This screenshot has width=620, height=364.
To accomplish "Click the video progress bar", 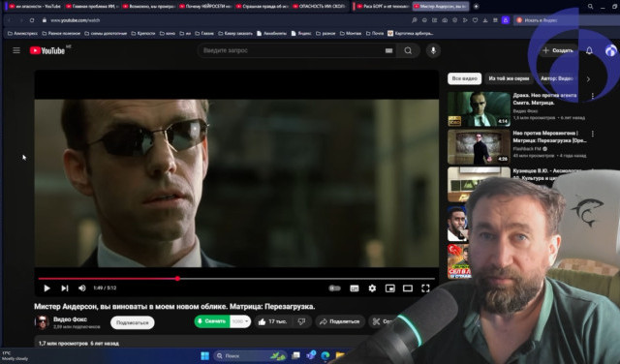I will click(x=236, y=279).
